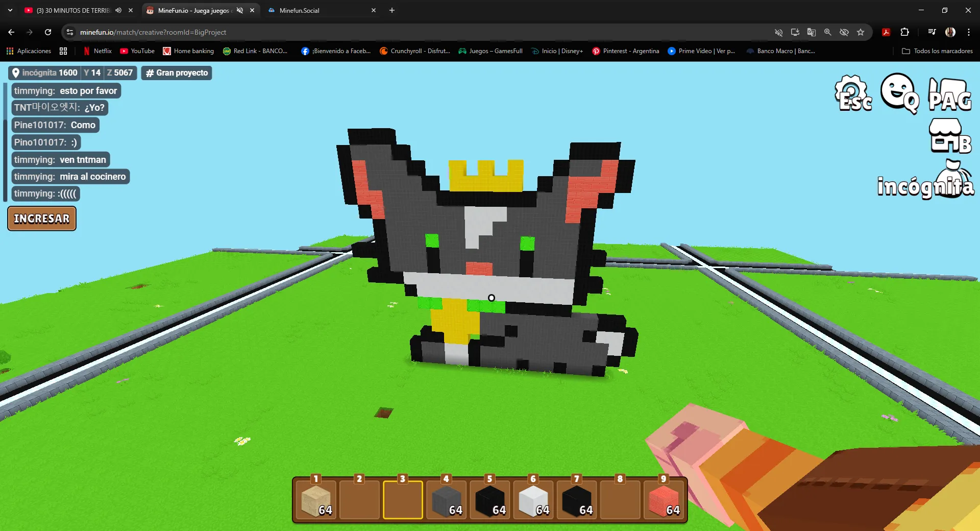980x531 pixels.
Task: Select empty hotbar slot 8
Action: coord(620,500)
